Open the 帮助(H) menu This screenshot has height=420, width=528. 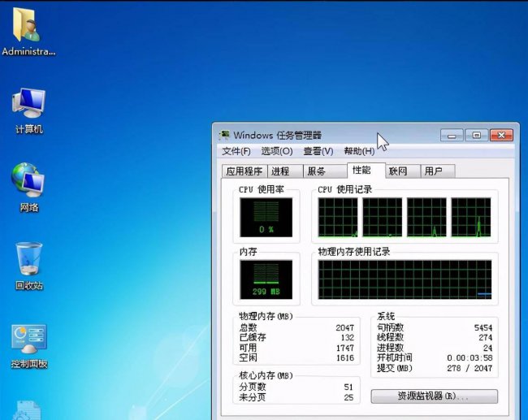coord(359,151)
